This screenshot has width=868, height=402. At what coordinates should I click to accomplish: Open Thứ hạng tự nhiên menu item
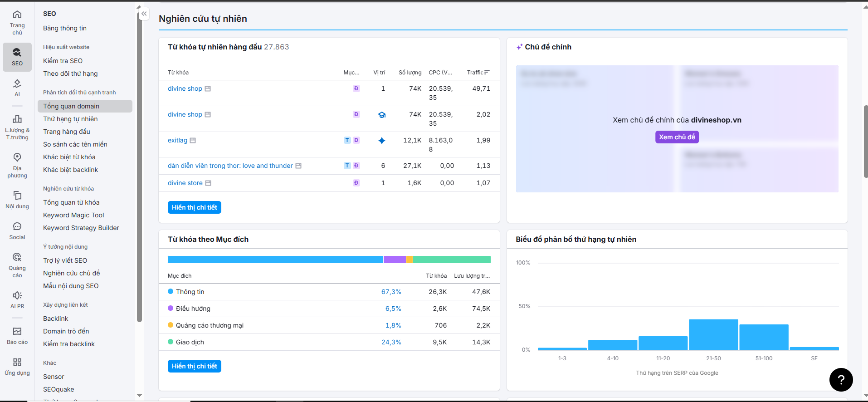pyautogui.click(x=70, y=119)
